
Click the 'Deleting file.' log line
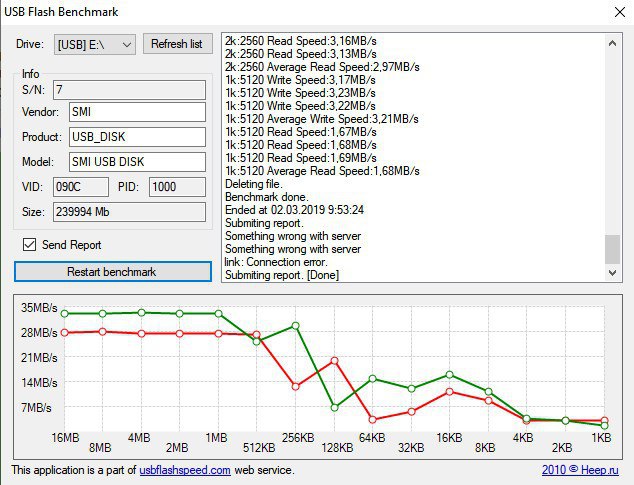coord(254,184)
